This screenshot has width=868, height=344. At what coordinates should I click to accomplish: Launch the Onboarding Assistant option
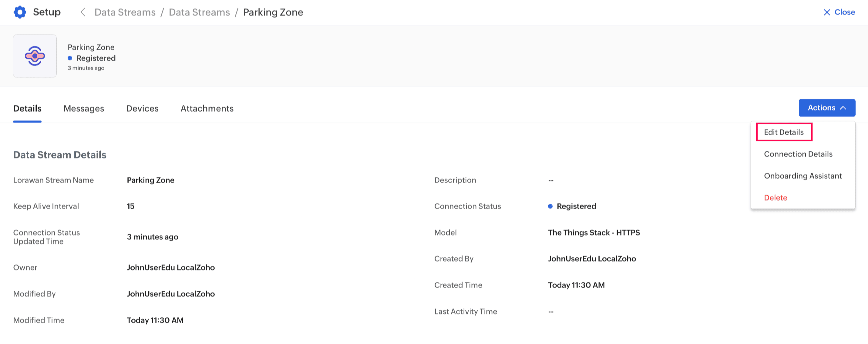click(802, 176)
